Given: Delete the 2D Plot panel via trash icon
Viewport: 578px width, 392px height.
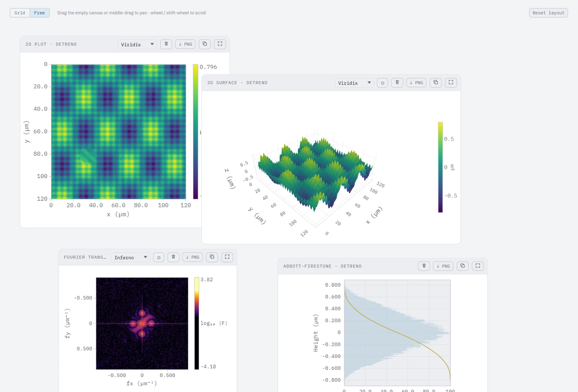Looking at the screenshot, I should (x=166, y=44).
